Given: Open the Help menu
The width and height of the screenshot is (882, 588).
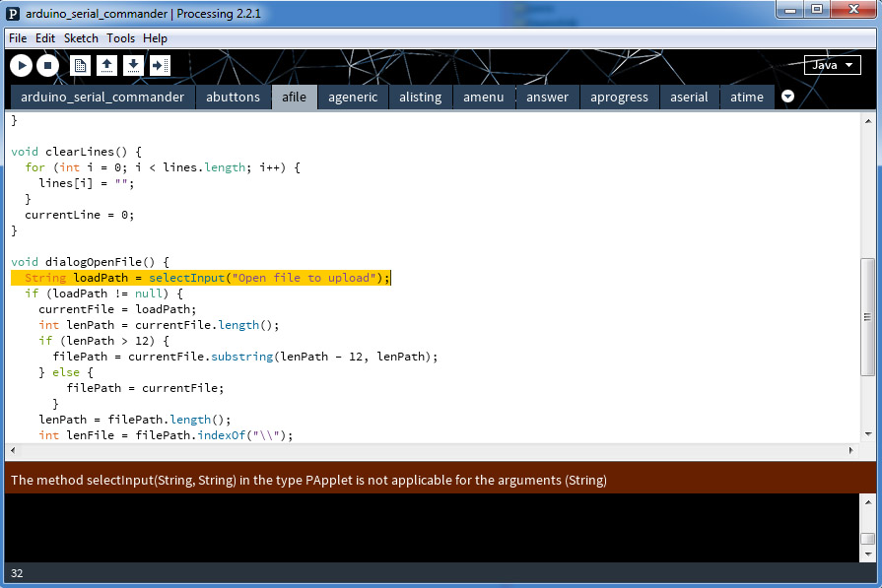Looking at the screenshot, I should point(155,38).
